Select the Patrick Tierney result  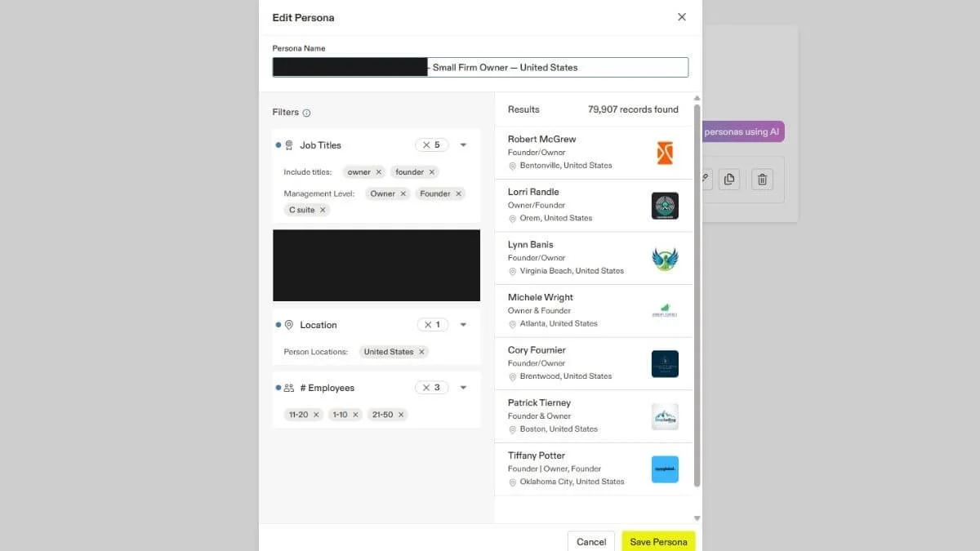594,416
